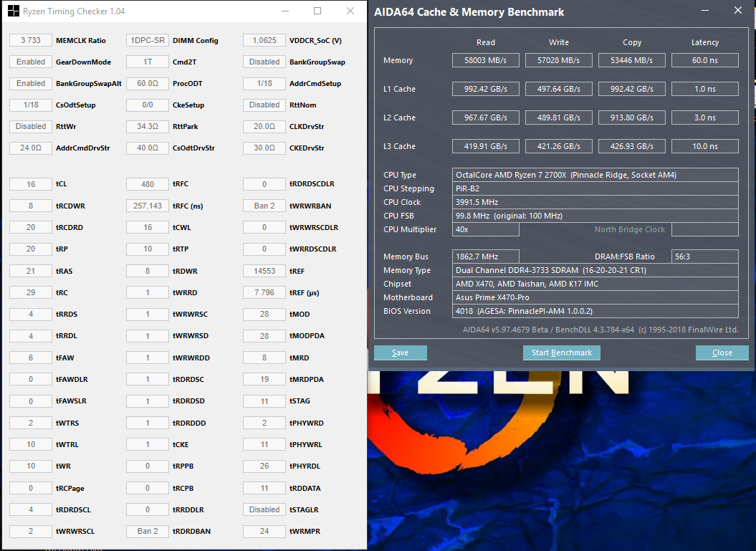Click the tFAW value 6
Image resolution: width=756 pixels, height=551 pixels.
[31, 358]
